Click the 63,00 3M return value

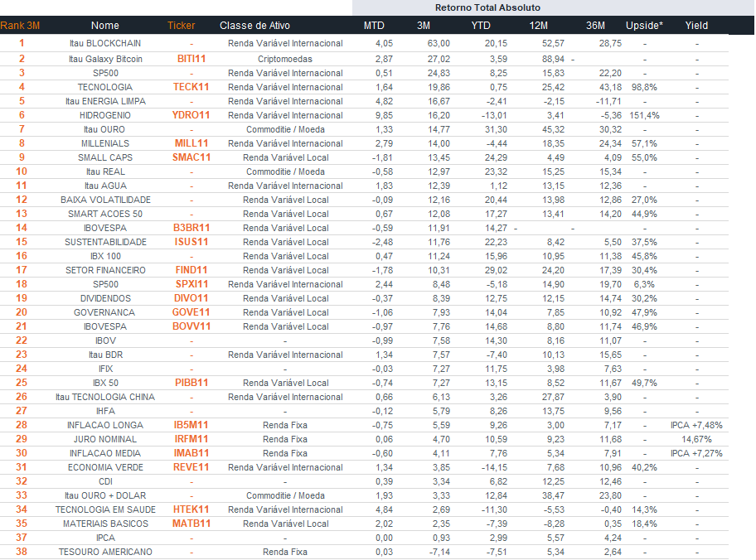[439, 43]
